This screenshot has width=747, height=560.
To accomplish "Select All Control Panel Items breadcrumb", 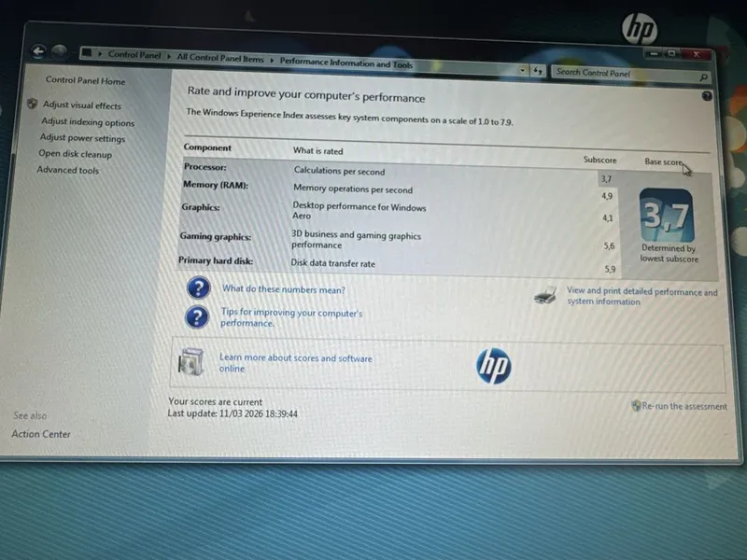I will (220, 58).
